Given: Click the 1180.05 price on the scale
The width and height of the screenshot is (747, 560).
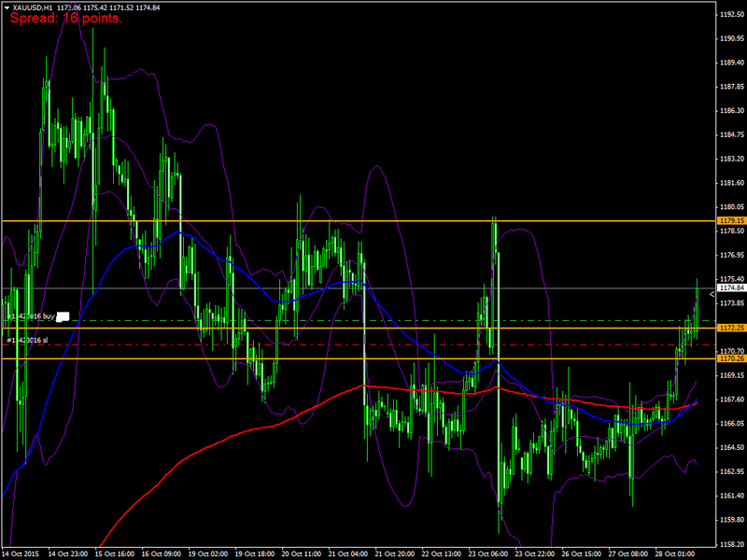Looking at the screenshot, I should tap(731, 207).
